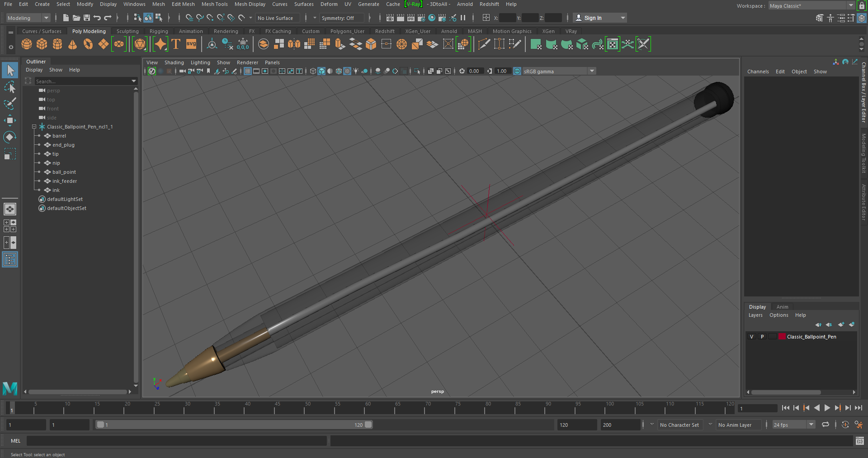Open the Sign In dropdown arrow
The width and height of the screenshot is (868, 458).
tap(623, 18)
